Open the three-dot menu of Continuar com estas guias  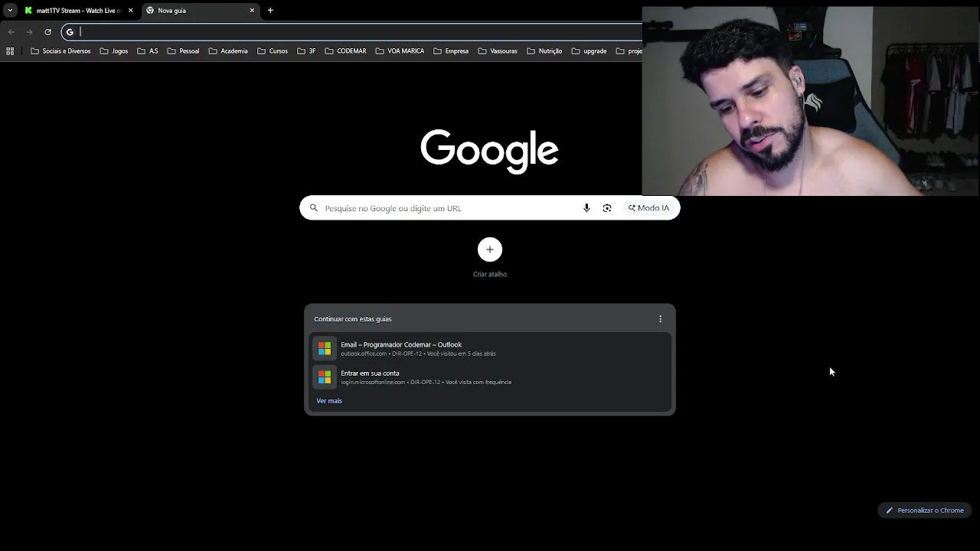[660, 319]
